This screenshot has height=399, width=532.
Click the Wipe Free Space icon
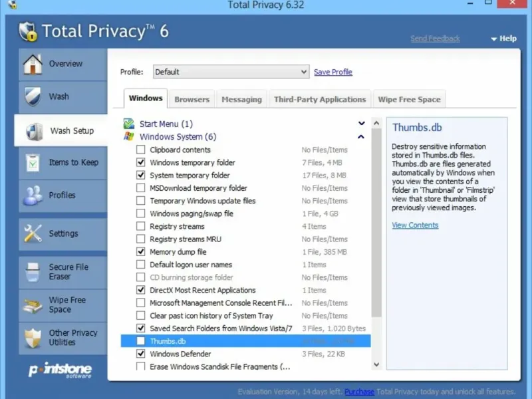[33, 305]
